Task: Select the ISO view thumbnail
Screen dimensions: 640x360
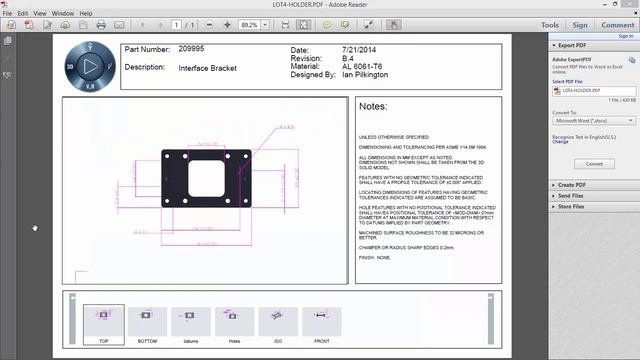Action: coord(278,324)
